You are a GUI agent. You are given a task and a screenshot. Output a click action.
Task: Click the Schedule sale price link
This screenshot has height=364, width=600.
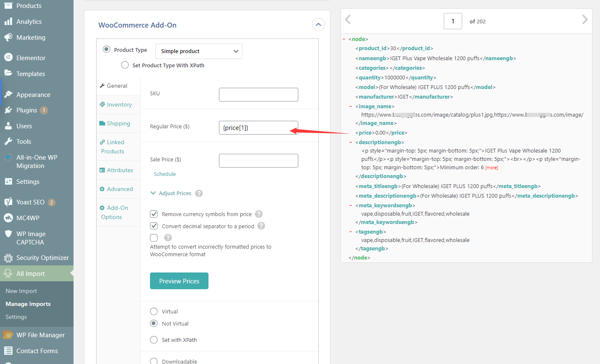[x=165, y=174]
